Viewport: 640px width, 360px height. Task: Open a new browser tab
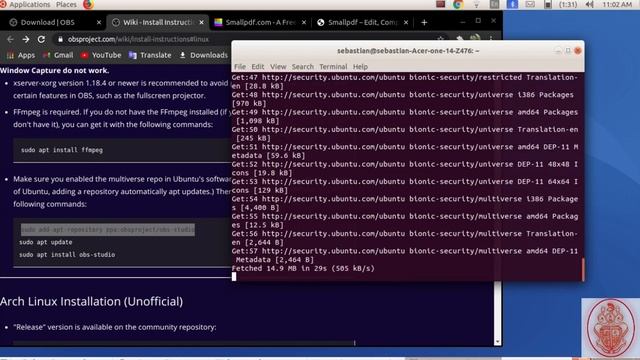click(424, 22)
